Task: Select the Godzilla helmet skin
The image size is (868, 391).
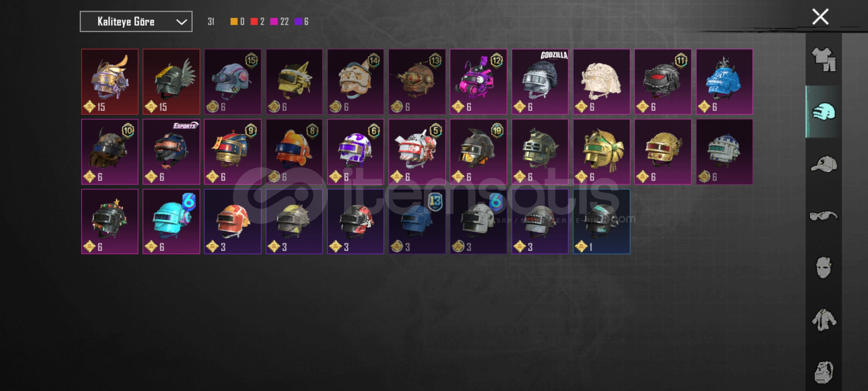Action: [540, 82]
